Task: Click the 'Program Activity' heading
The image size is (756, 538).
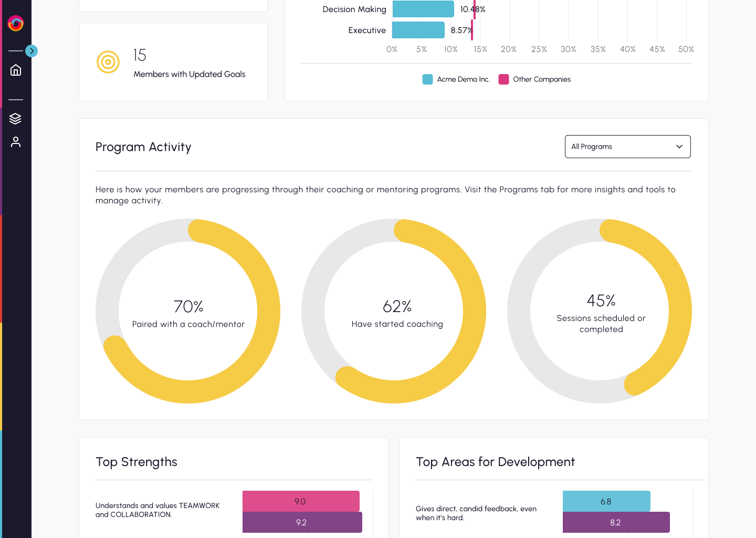Action: [143, 147]
